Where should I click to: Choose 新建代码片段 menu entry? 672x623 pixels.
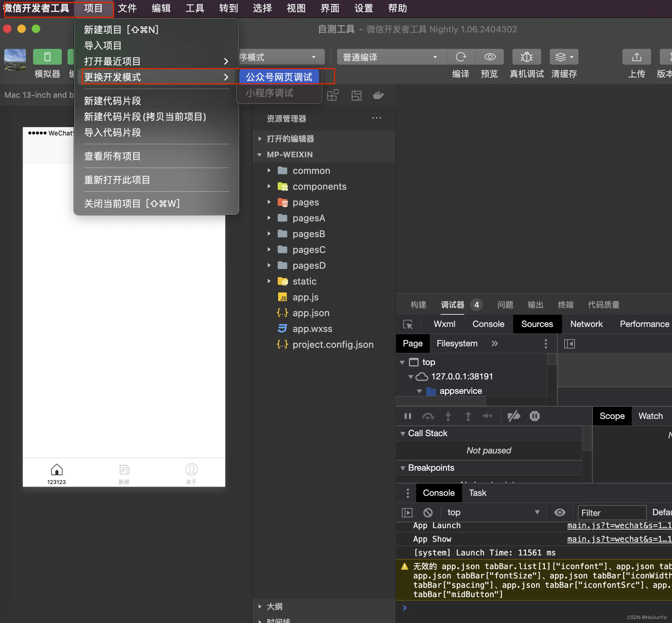[112, 101]
